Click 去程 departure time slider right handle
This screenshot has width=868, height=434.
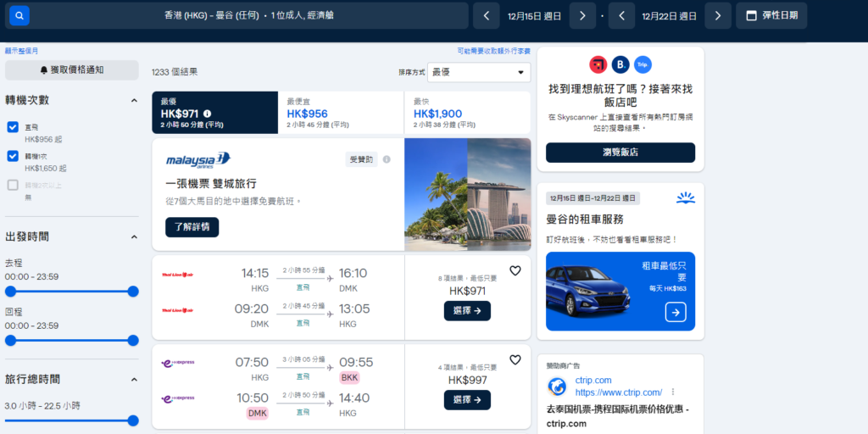tap(133, 292)
